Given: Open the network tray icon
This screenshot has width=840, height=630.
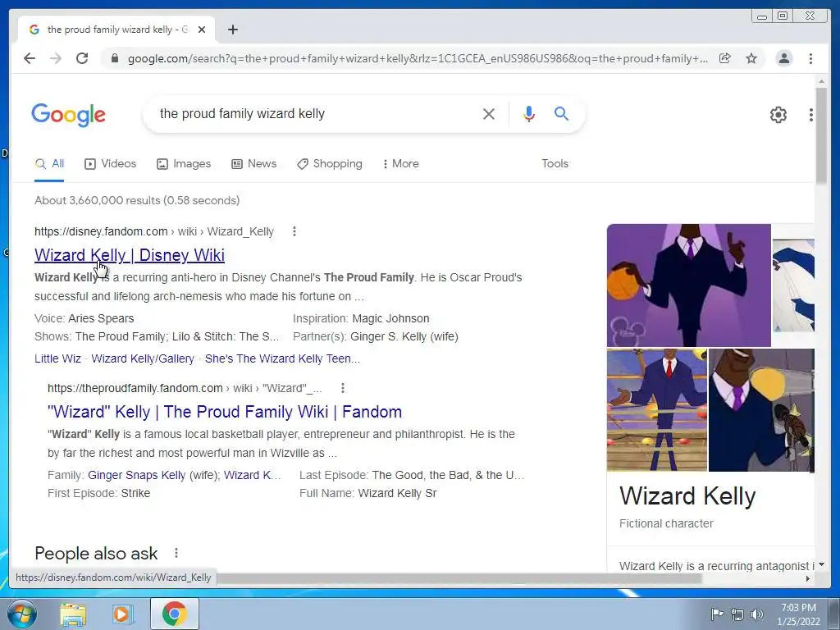Looking at the screenshot, I should tap(737, 614).
